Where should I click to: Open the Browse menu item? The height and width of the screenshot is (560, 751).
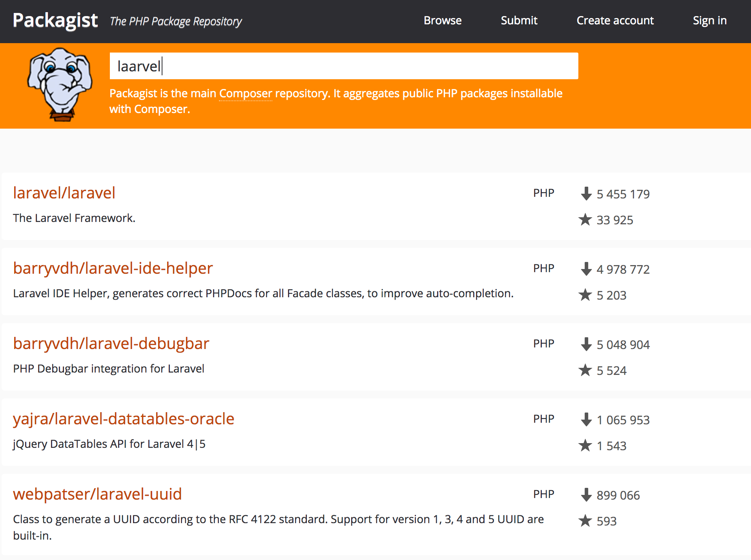tap(443, 20)
